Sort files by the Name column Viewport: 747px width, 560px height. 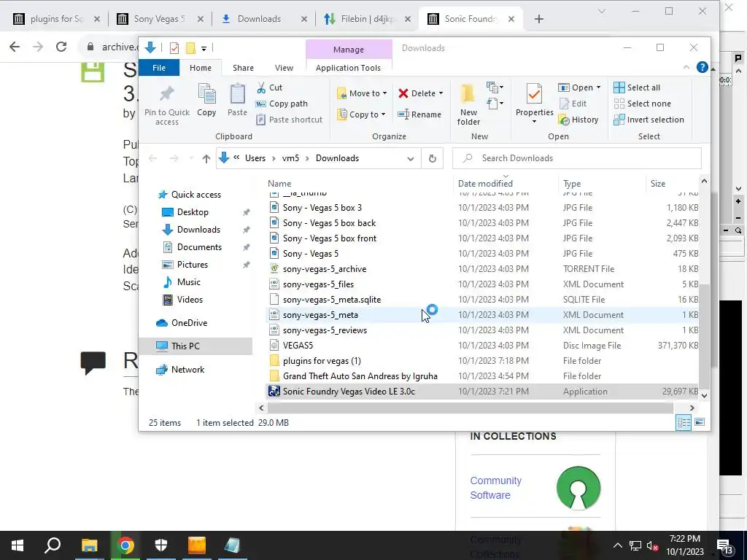click(x=279, y=184)
